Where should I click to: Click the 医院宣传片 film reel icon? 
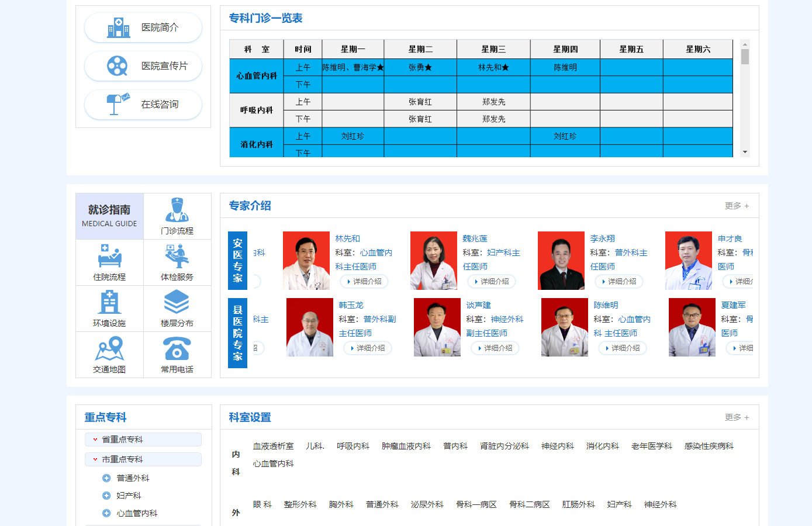coord(118,66)
